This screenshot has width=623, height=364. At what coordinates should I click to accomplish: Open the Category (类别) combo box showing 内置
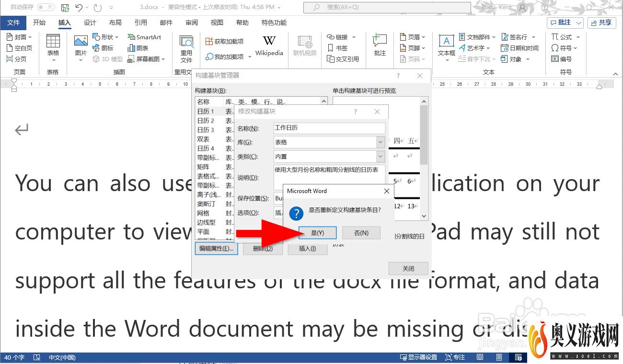(329, 157)
